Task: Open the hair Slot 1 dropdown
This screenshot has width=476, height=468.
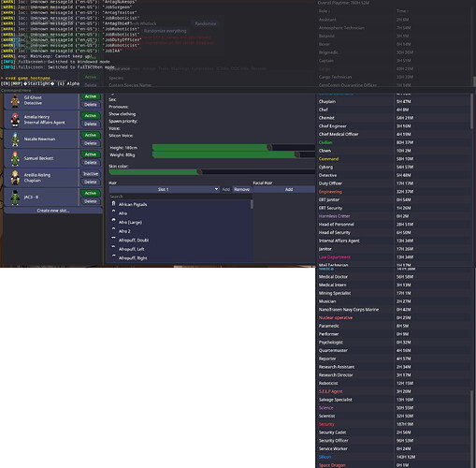Action: coord(164,189)
